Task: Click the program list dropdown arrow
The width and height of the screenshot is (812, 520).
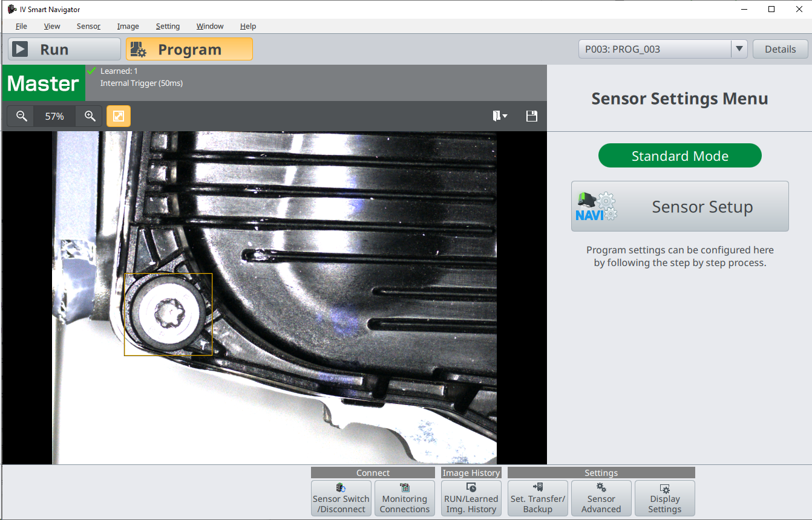Action: pos(739,50)
